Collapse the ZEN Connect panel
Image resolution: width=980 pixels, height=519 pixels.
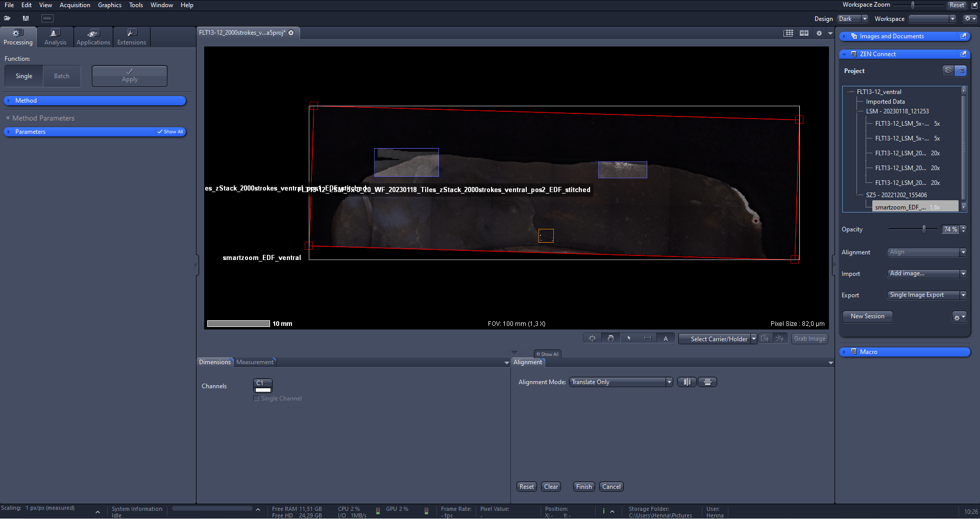pos(844,54)
